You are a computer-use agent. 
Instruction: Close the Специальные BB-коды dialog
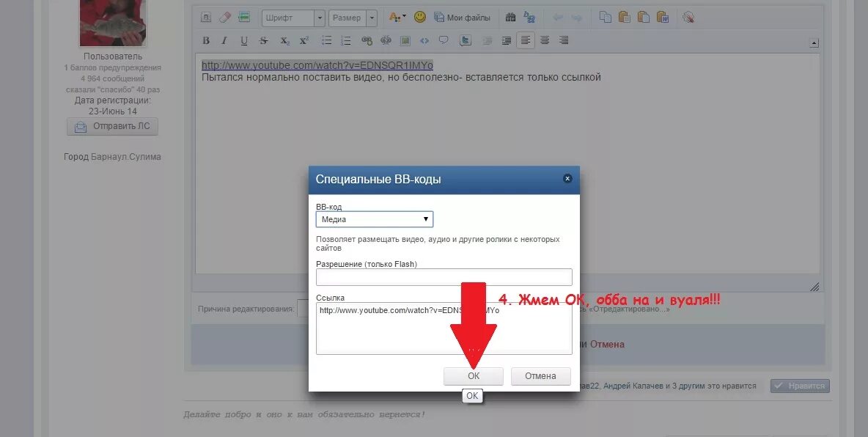pos(567,178)
